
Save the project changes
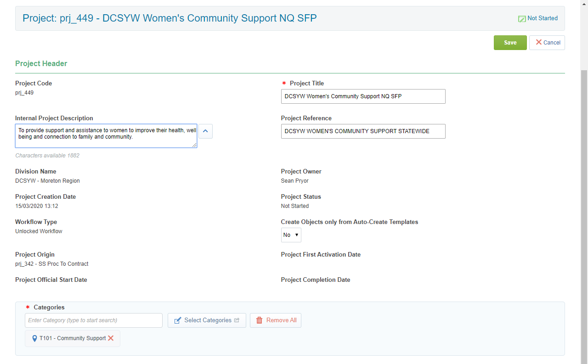click(510, 43)
